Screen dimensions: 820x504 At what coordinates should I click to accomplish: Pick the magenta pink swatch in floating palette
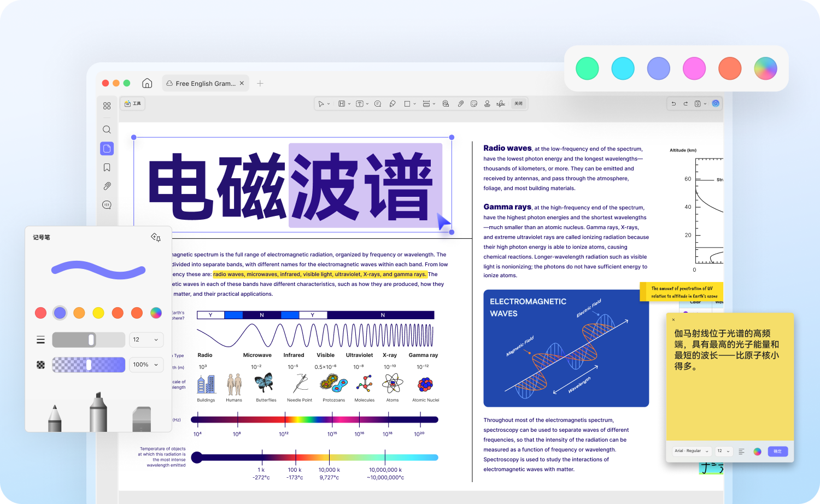pos(694,69)
